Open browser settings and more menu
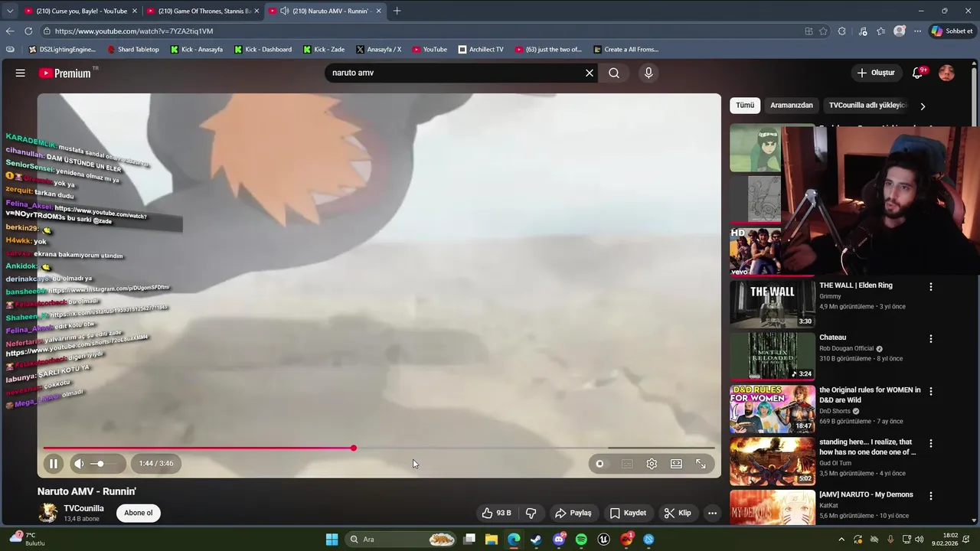 (918, 31)
